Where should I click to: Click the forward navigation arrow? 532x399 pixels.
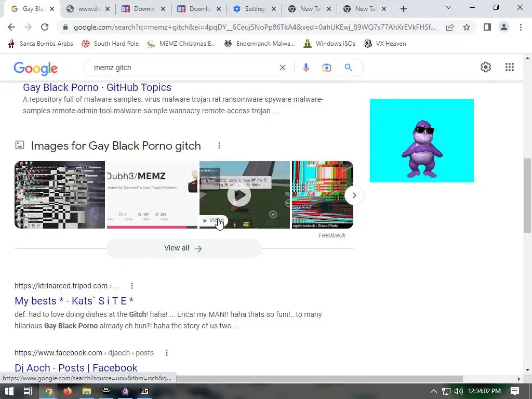28,27
